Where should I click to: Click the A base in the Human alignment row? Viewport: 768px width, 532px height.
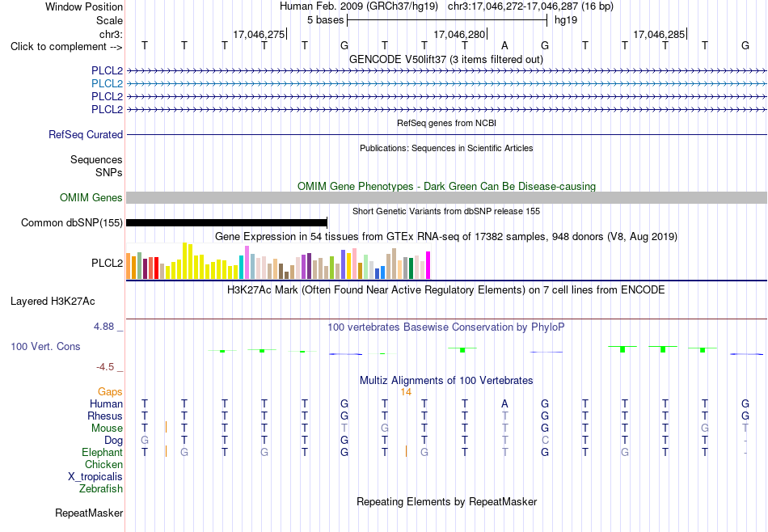(x=504, y=404)
